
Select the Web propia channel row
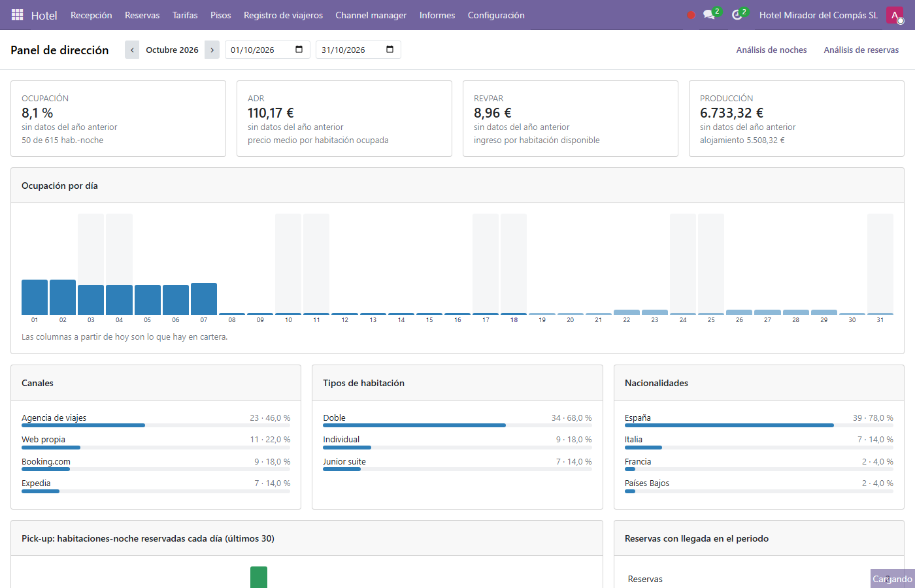coord(156,442)
